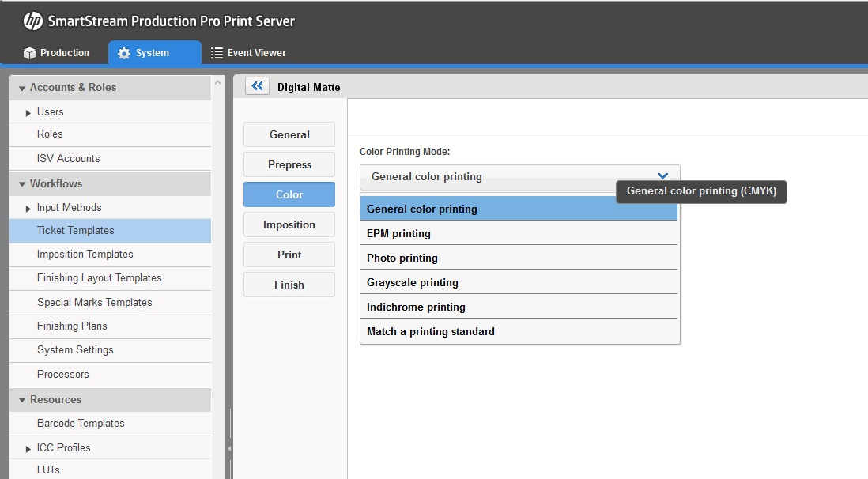Click the Finish button
This screenshot has height=479, width=868.
click(x=289, y=285)
